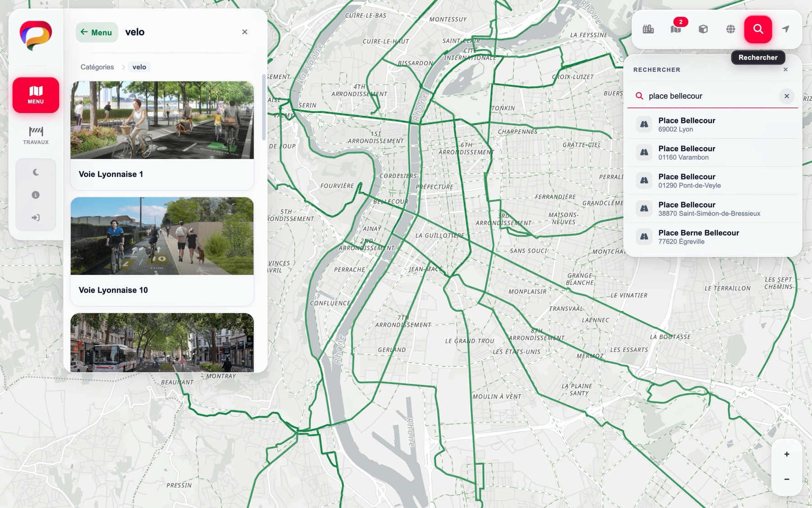The image size is (812, 508).
Task: Open the map layers icon with badge 2
Action: pos(676,29)
